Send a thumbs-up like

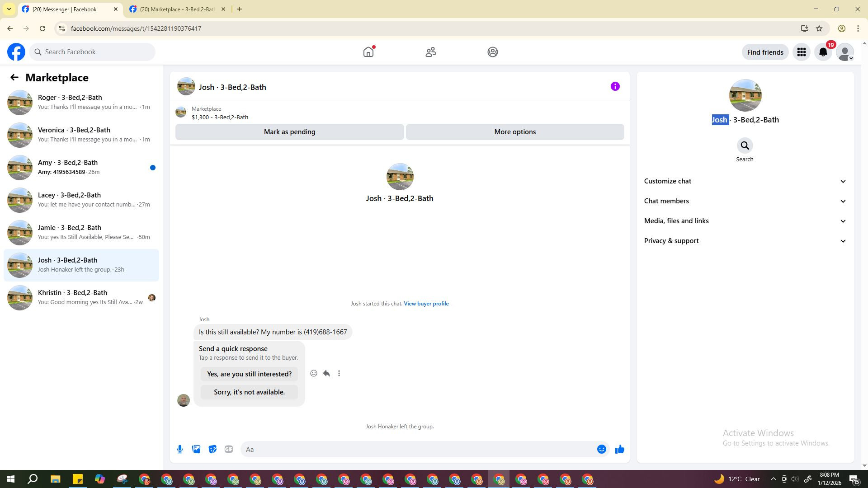point(619,449)
